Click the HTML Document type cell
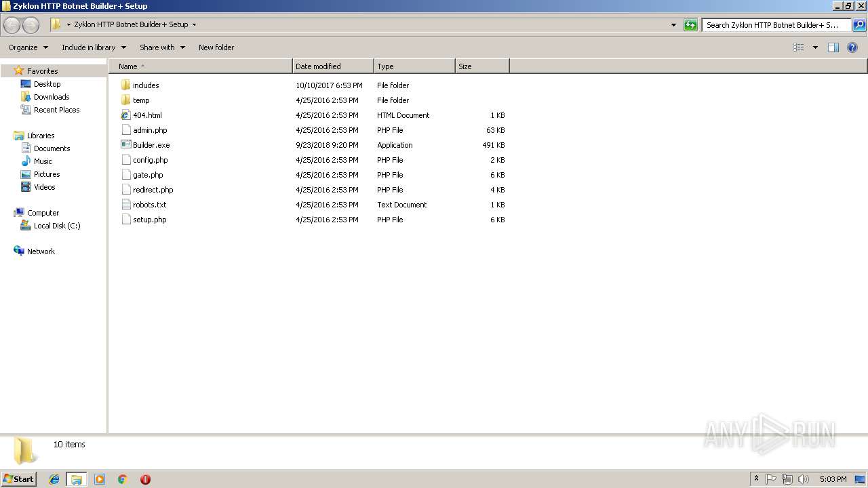The width and height of the screenshot is (868, 488). (403, 115)
